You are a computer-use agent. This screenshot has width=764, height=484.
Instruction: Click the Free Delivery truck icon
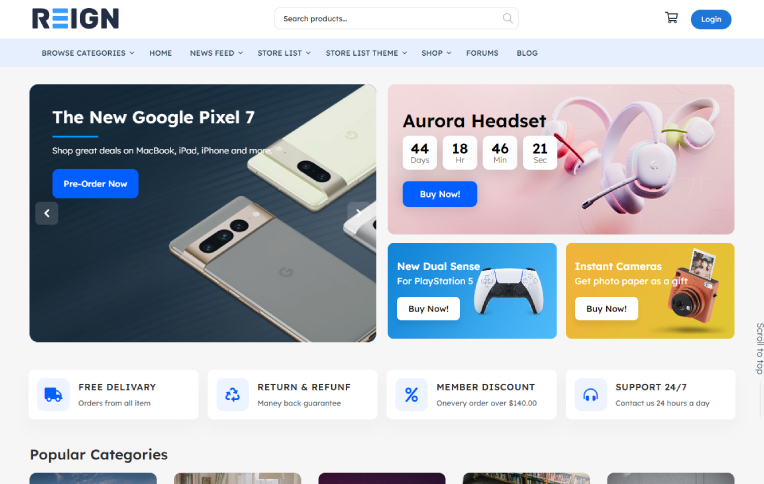coord(53,394)
